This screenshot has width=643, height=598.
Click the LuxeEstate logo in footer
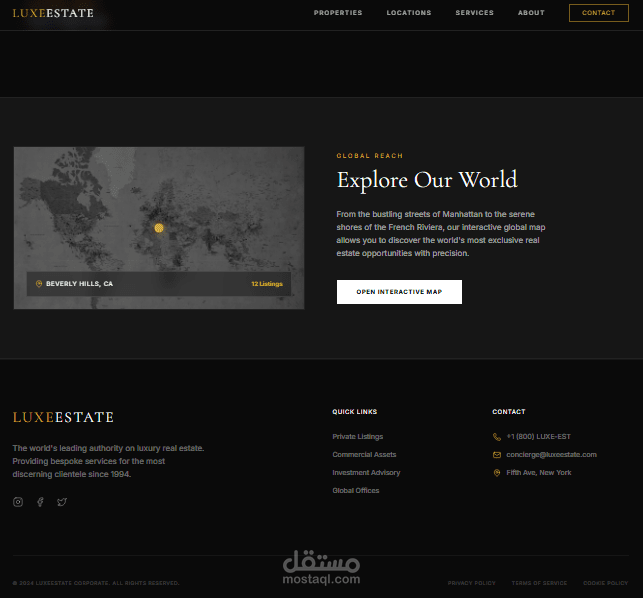tap(63, 417)
